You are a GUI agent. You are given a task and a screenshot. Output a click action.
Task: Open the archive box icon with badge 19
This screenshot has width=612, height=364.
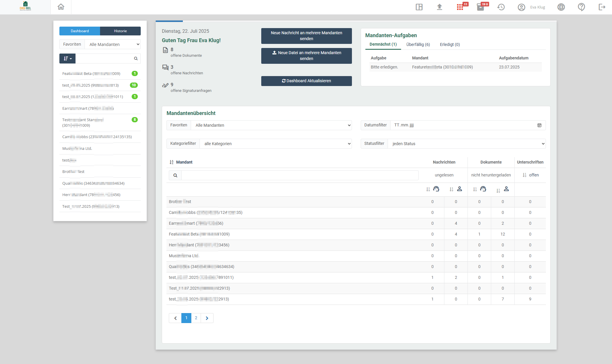point(481,7)
